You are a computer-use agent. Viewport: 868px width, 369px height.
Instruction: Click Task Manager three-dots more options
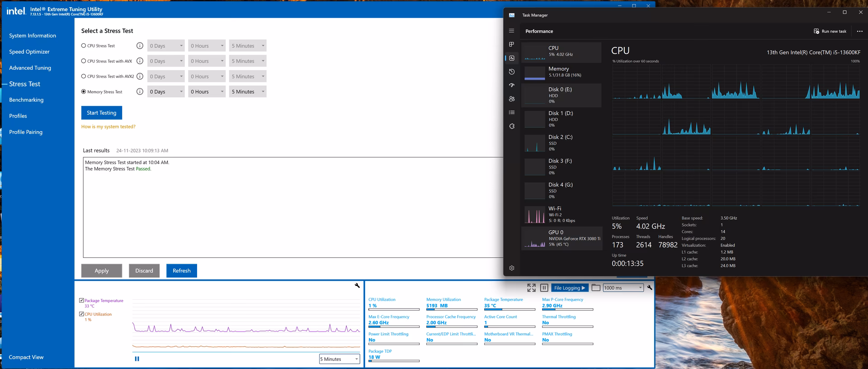tap(859, 31)
